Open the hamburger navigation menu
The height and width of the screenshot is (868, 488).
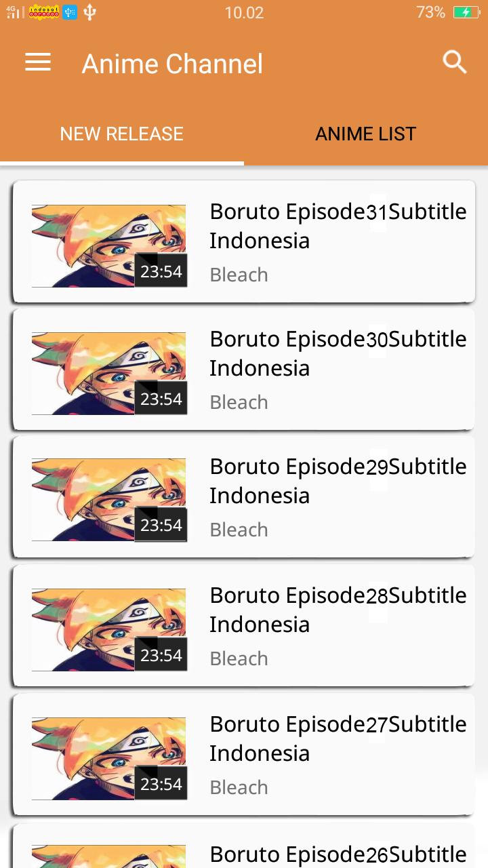pos(38,63)
